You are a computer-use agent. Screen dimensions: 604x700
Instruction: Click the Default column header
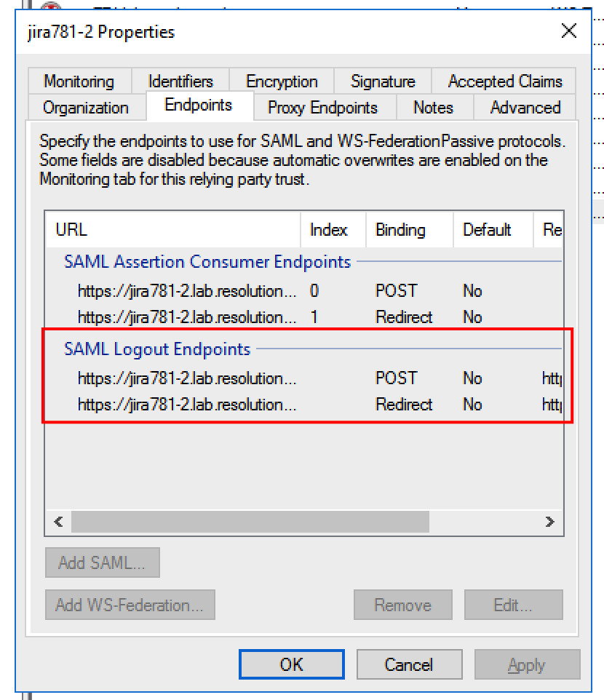[493, 229]
